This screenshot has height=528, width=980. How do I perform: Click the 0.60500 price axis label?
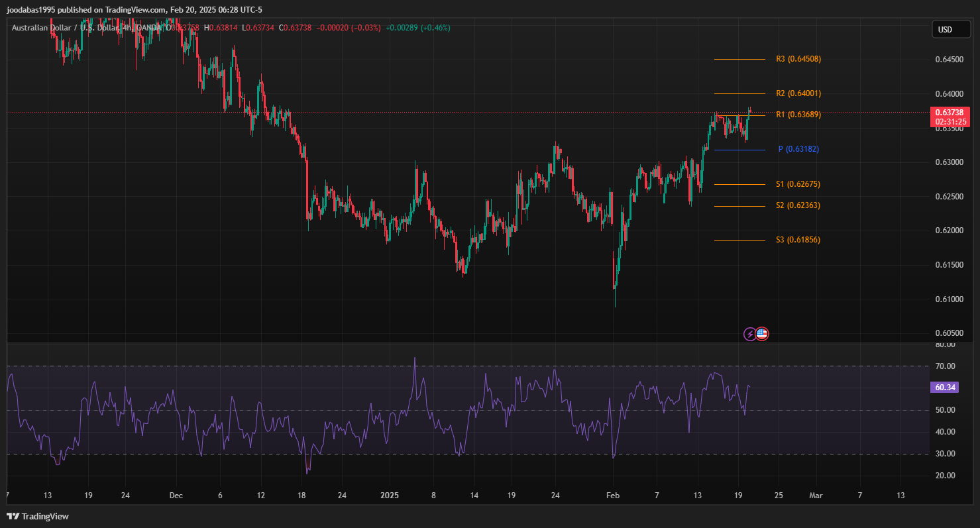(x=949, y=333)
